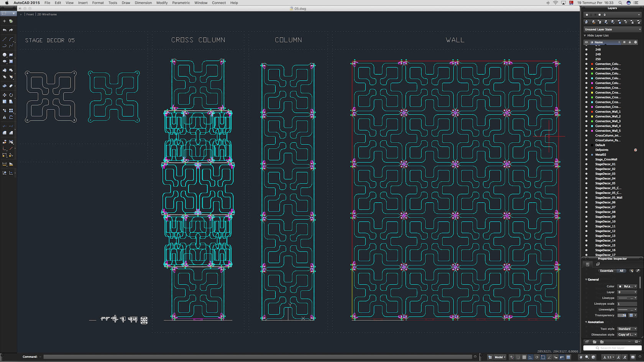Adjust the Transparency slider value
644x362 pixels.
point(621,315)
